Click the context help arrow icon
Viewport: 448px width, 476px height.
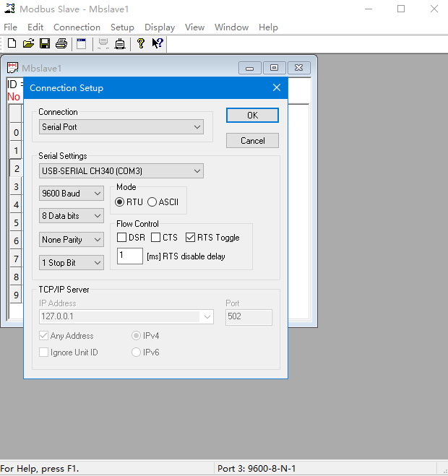pos(157,44)
